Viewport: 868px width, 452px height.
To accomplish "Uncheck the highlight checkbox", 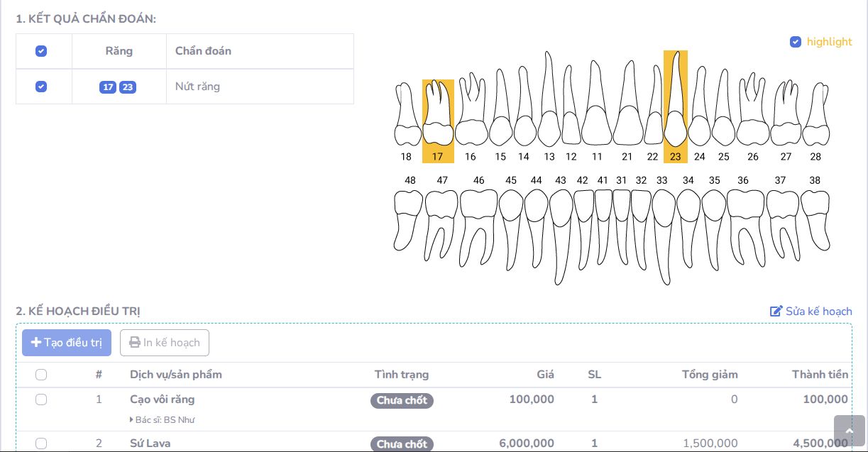I will [x=796, y=42].
